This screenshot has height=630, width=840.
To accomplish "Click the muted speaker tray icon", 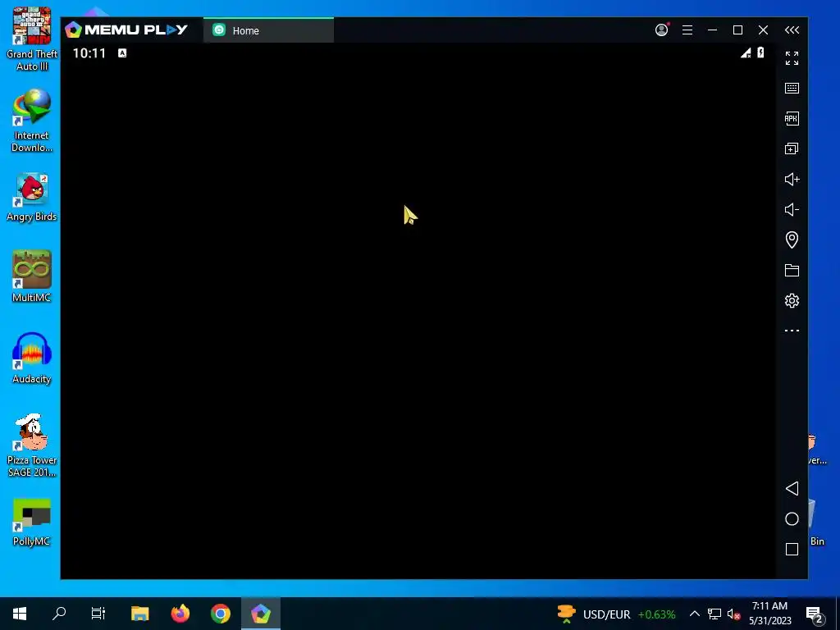I will pos(733,614).
